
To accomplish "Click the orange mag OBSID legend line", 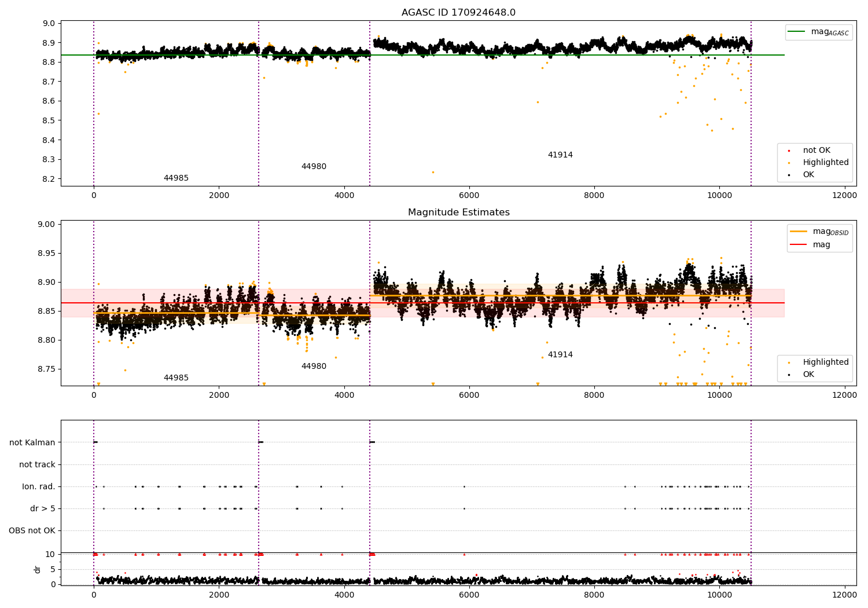I will point(799,231).
